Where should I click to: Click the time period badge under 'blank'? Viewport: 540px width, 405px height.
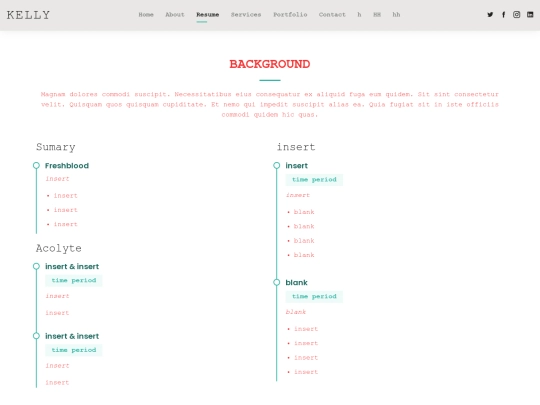[x=314, y=297]
